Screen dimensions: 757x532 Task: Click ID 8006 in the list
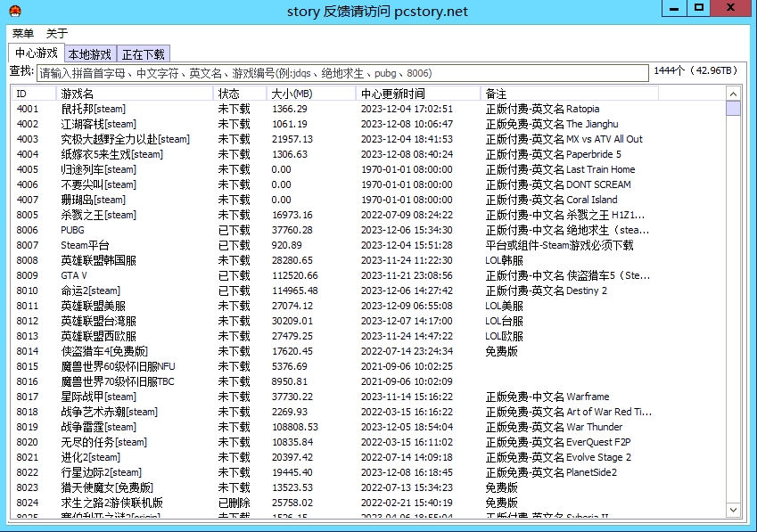[27, 230]
